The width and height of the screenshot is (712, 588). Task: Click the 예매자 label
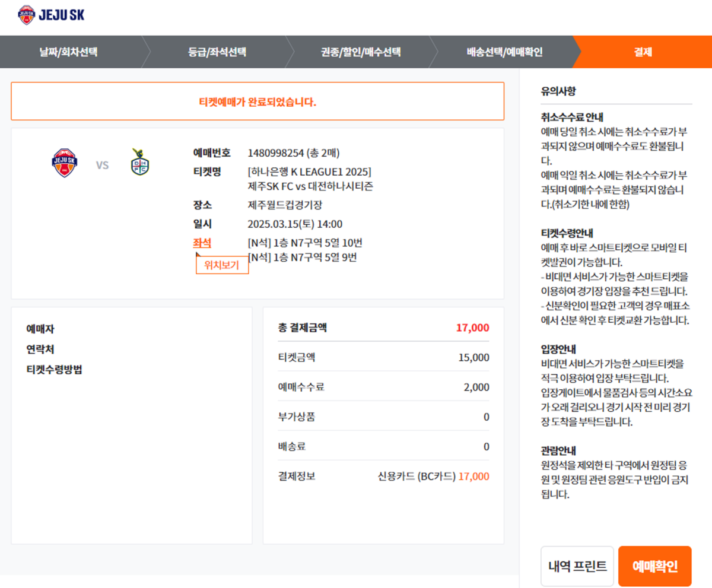[40, 329]
